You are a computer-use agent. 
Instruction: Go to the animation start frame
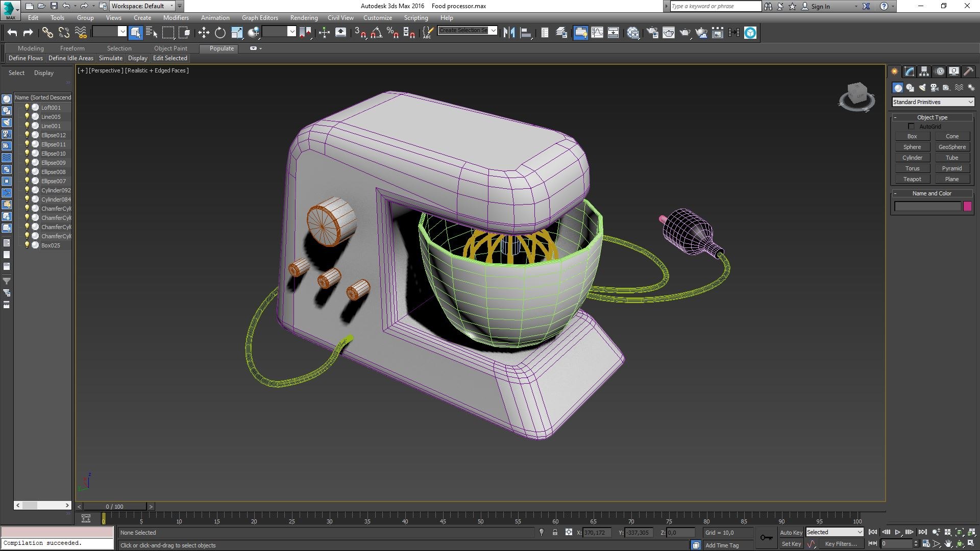click(x=873, y=532)
